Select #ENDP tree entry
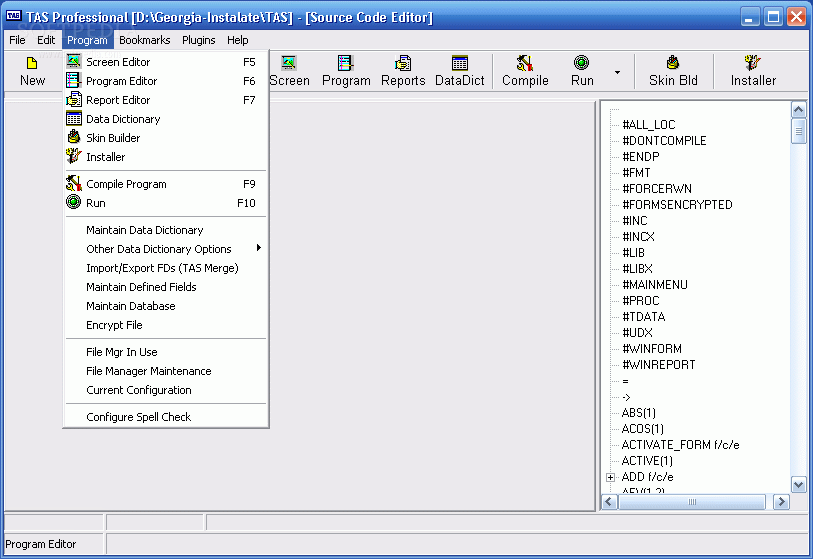Screen dimensions: 813x559 (x=641, y=157)
